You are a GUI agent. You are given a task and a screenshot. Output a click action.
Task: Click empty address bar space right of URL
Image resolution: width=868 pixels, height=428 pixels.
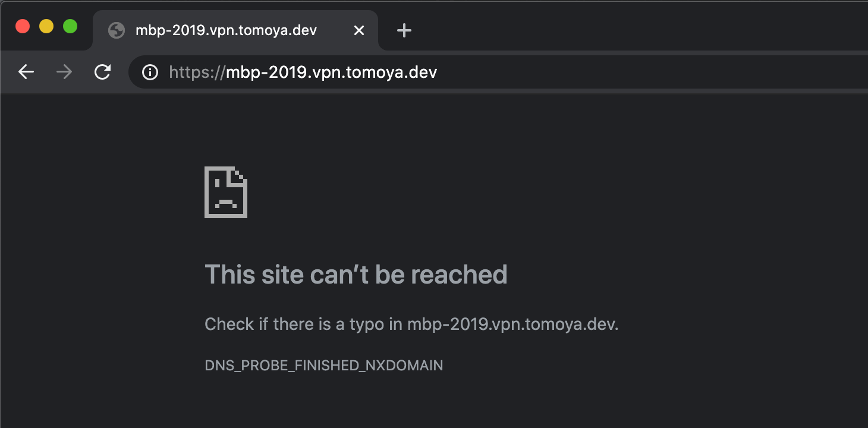[654, 73]
